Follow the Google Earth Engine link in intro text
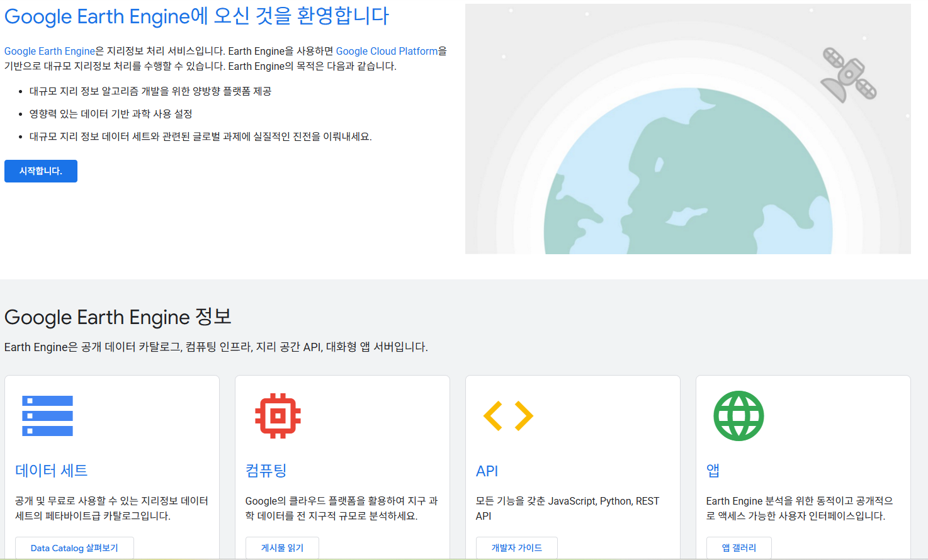 (50, 51)
